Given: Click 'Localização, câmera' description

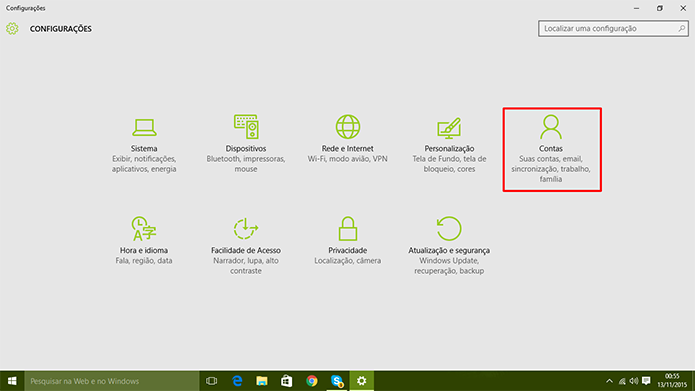Looking at the screenshot, I should (348, 261).
